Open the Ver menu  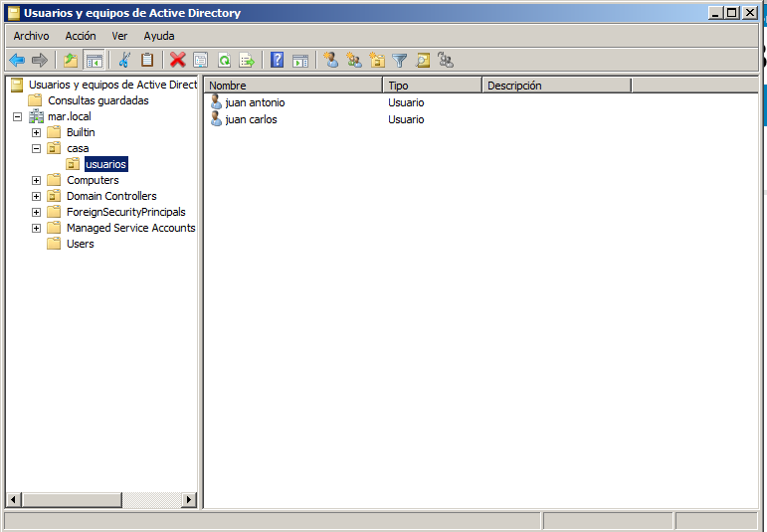tap(119, 36)
